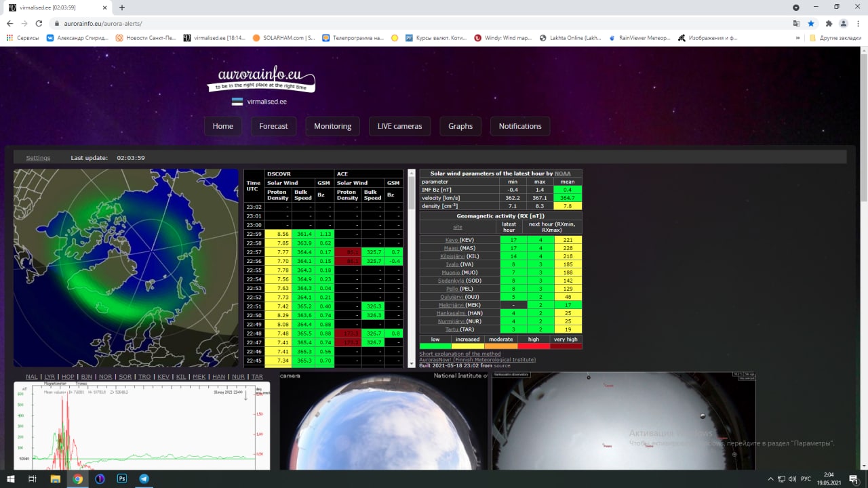868x488 pixels.
Task: Open Short explanation of the method
Action: [x=460, y=354]
